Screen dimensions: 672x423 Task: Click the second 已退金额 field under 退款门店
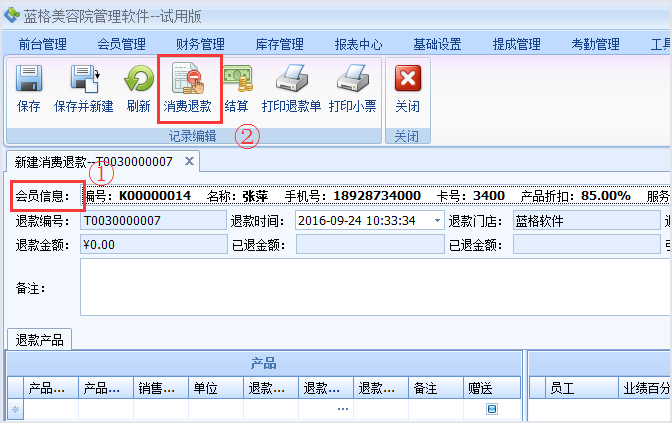tap(586, 245)
